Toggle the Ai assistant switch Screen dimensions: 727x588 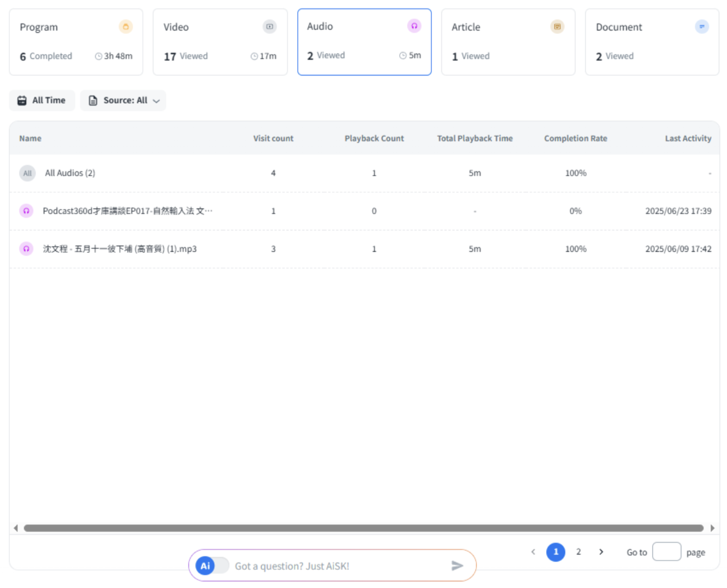212,566
